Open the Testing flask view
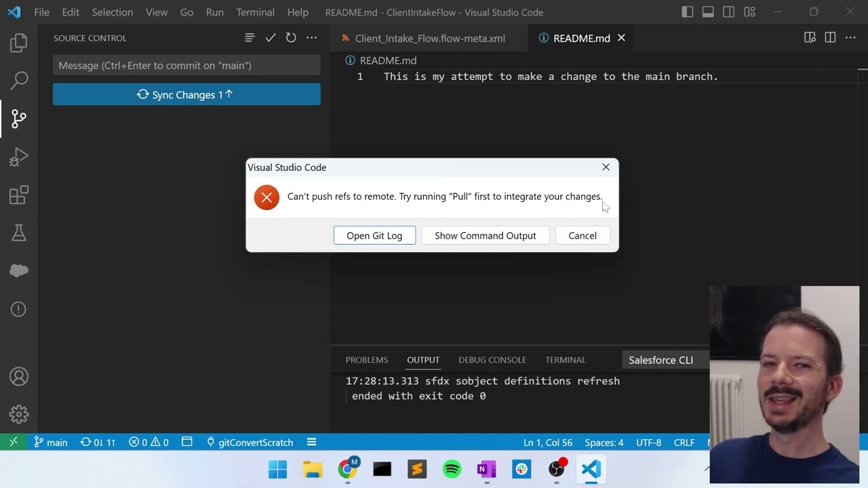The image size is (868, 488). (x=19, y=233)
